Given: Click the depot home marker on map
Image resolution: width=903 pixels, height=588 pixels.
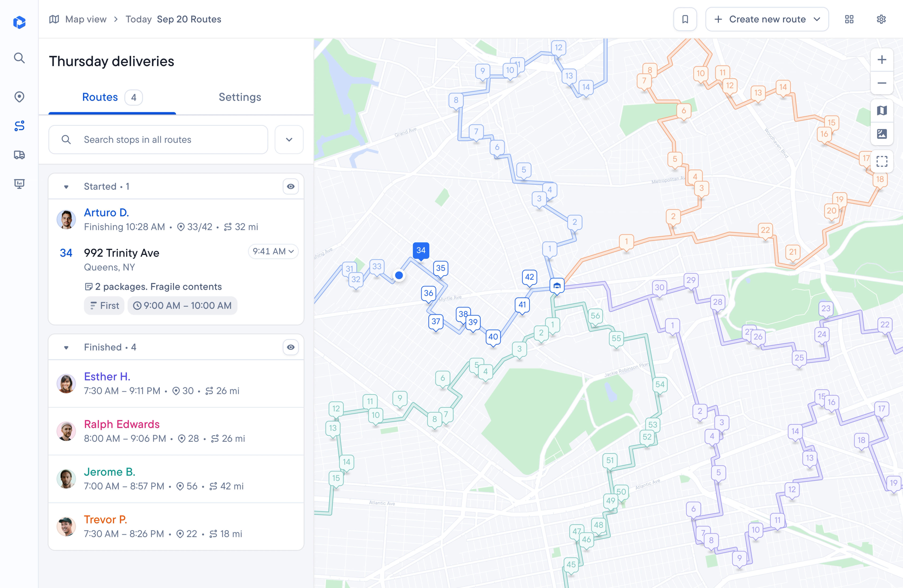Looking at the screenshot, I should (x=557, y=286).
